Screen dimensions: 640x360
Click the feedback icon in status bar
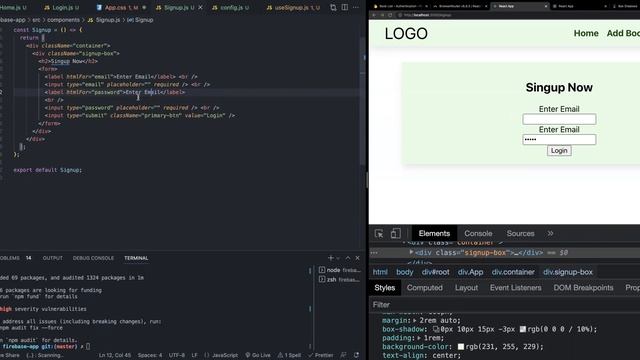click(x=343, y=355)
